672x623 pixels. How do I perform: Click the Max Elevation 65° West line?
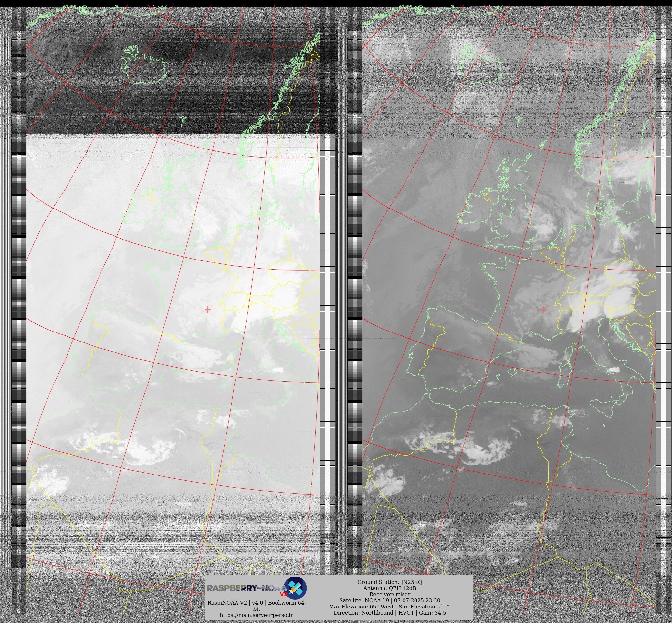[390, 606]
